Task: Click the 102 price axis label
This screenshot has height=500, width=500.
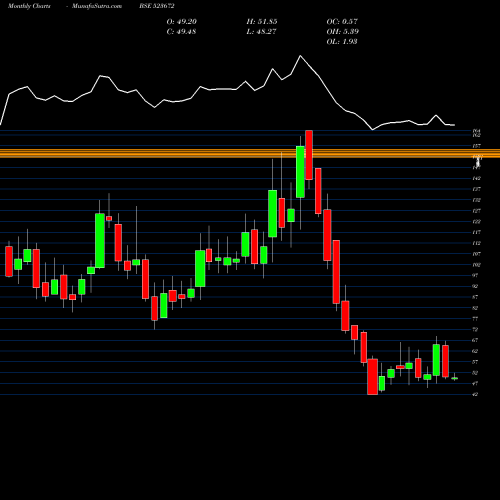Action: click(476, 265)
